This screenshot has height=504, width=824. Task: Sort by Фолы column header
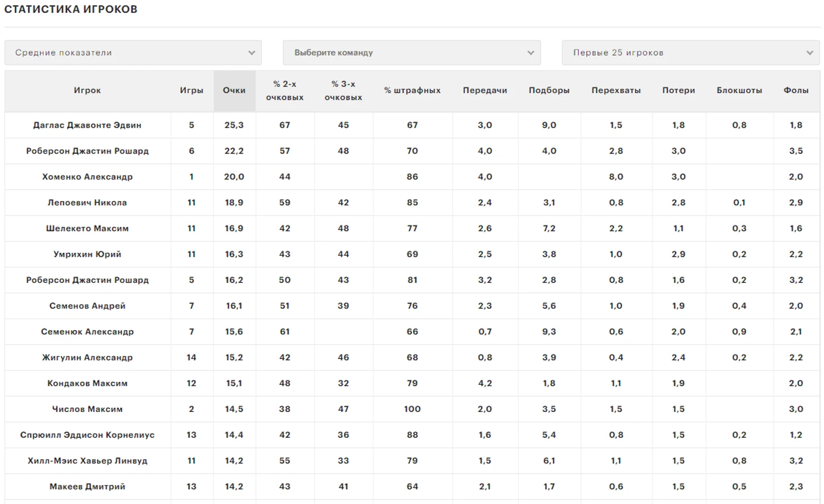[796, 90]
